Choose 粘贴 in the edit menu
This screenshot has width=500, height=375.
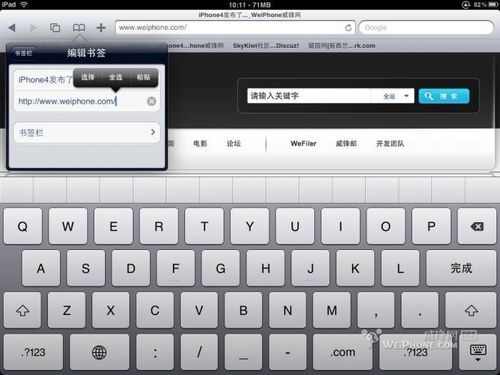click(x=144, y=77)
